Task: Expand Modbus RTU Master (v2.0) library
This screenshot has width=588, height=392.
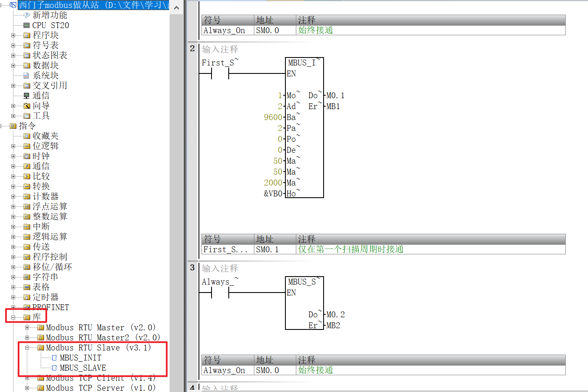Action: (x=27, y=328)
